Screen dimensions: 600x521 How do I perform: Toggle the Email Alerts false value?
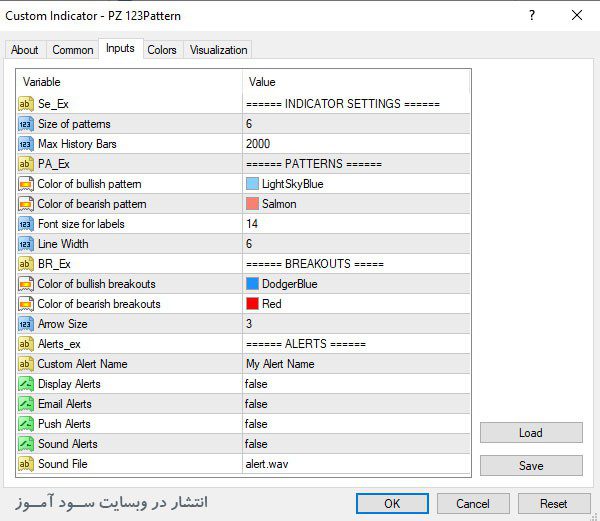[x=256, y=404]
